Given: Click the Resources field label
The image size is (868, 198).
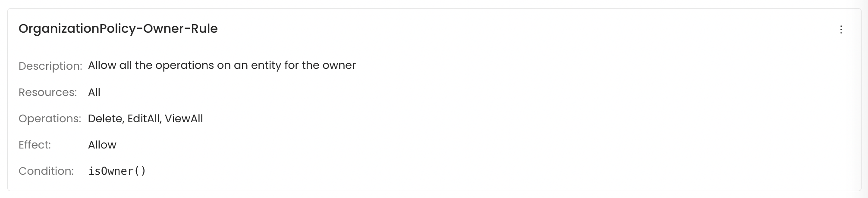Looking at the screenshot, I should 47,92.
